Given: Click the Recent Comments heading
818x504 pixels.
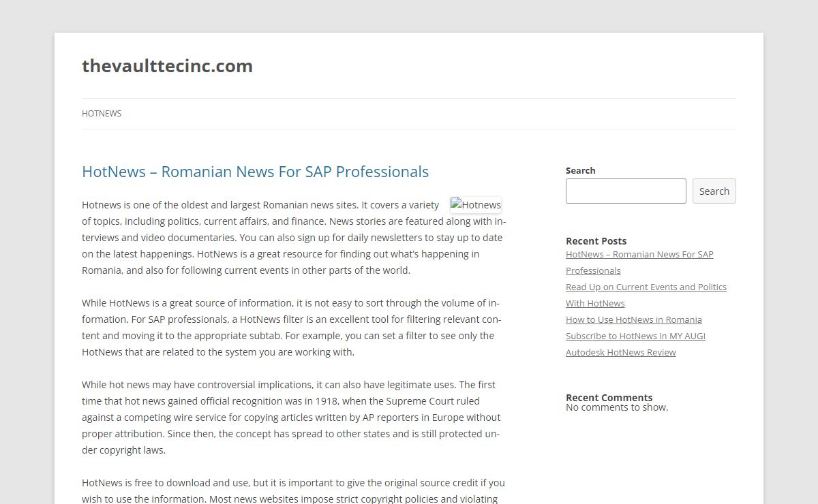Looking at the screenshot, I should point(609,398).
